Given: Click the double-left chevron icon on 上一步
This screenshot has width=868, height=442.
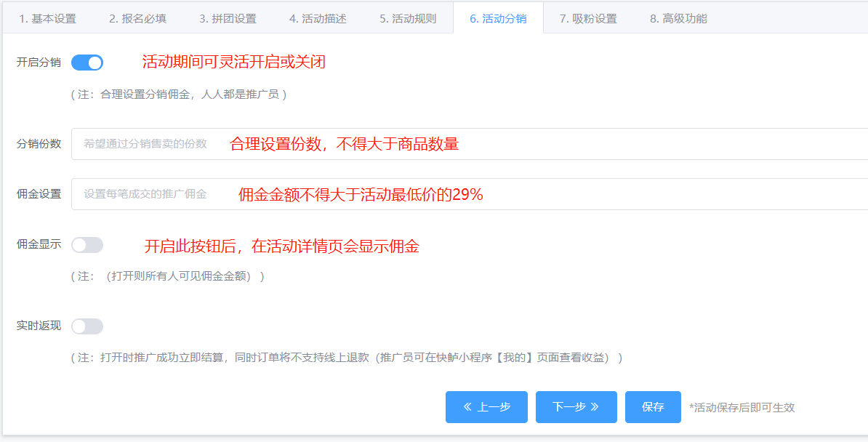Looking at the screenshot, I should pyautogui.click(x=467, y=407).
